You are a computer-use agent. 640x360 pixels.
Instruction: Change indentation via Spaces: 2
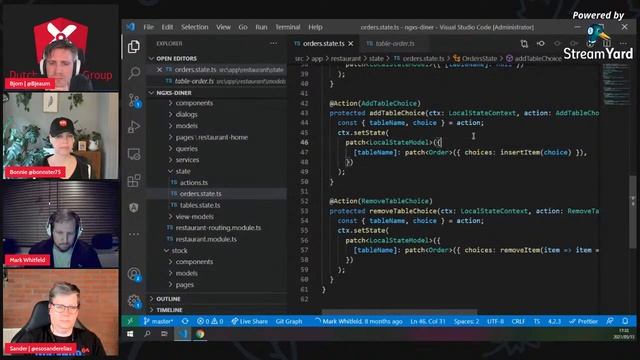(x=467, y=321)
